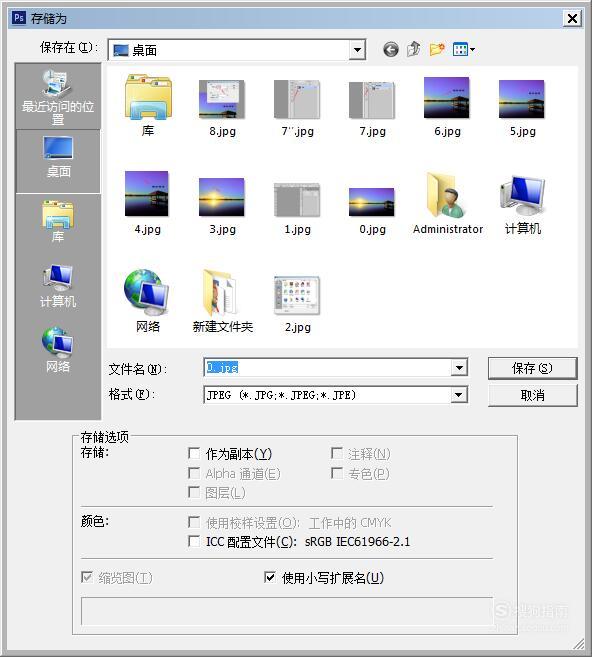Select the 7.jpg file
Image resolution: width=592 pixels, height=657 pixels.
point(372,108)
